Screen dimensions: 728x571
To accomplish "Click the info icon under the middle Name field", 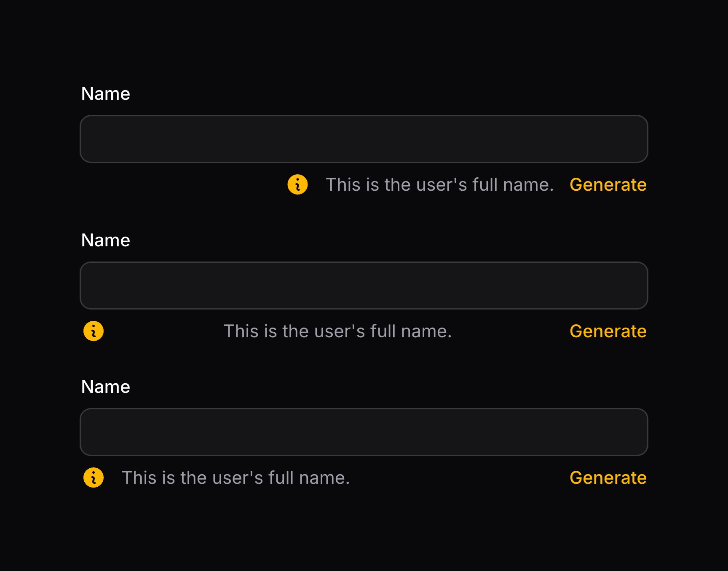I will pyautogui.click(x=94, y=331).
